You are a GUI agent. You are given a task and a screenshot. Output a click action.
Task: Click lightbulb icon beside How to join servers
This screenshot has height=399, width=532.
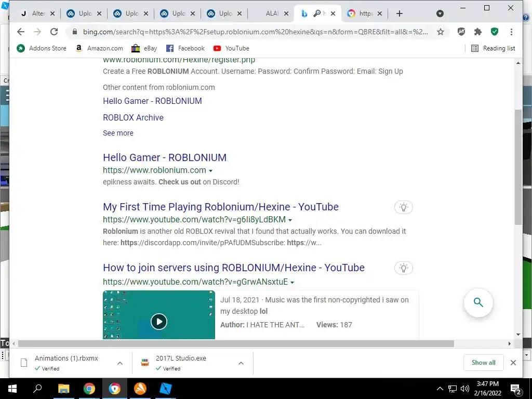pyautogui.click(x=403, y=268)
